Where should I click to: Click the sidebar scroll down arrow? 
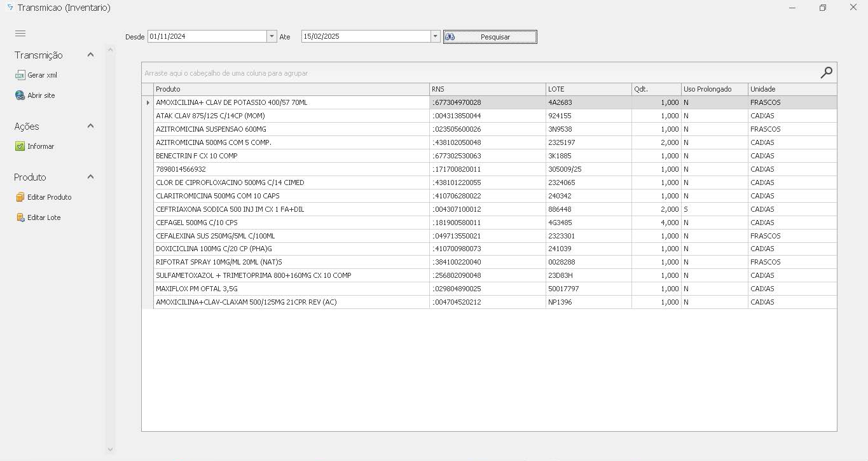(110, 450)
